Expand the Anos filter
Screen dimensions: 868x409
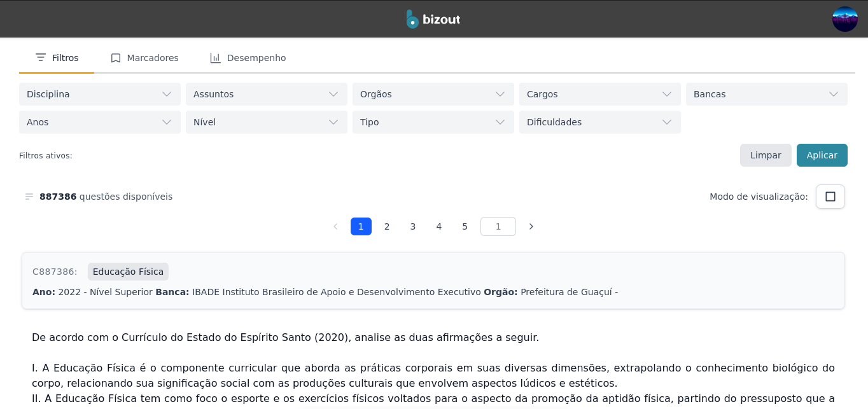pyautogui.click(x=100, y=122)
